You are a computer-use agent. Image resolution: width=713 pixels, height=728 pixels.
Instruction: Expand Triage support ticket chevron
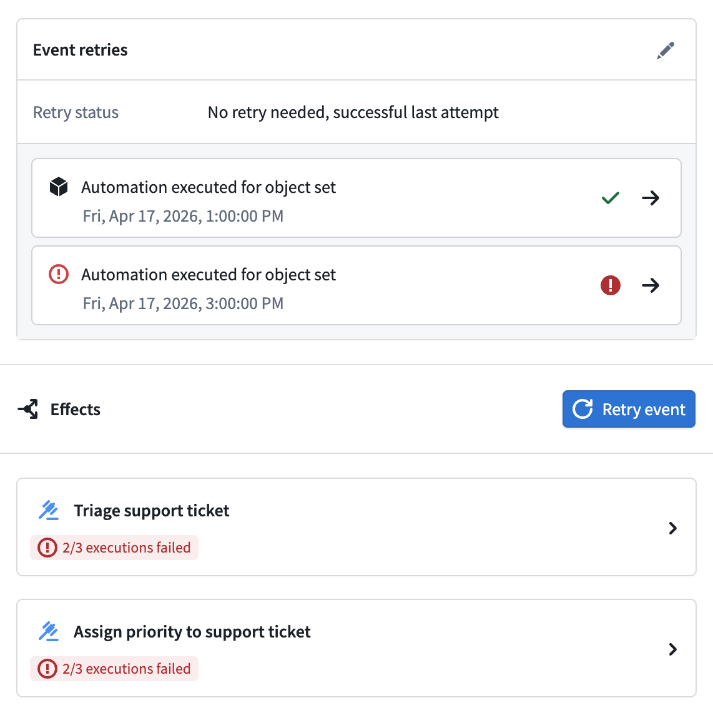point(672,528)
